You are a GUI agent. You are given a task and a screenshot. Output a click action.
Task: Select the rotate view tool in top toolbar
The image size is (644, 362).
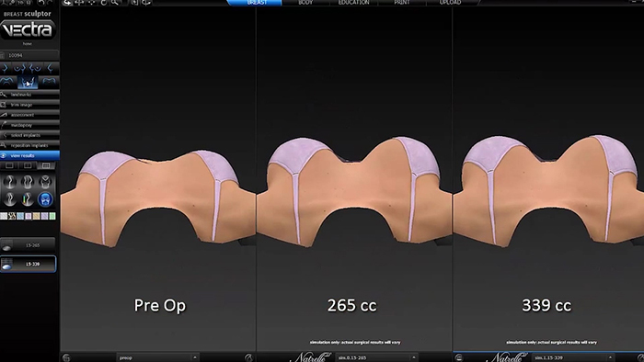[x=68, y=3]
